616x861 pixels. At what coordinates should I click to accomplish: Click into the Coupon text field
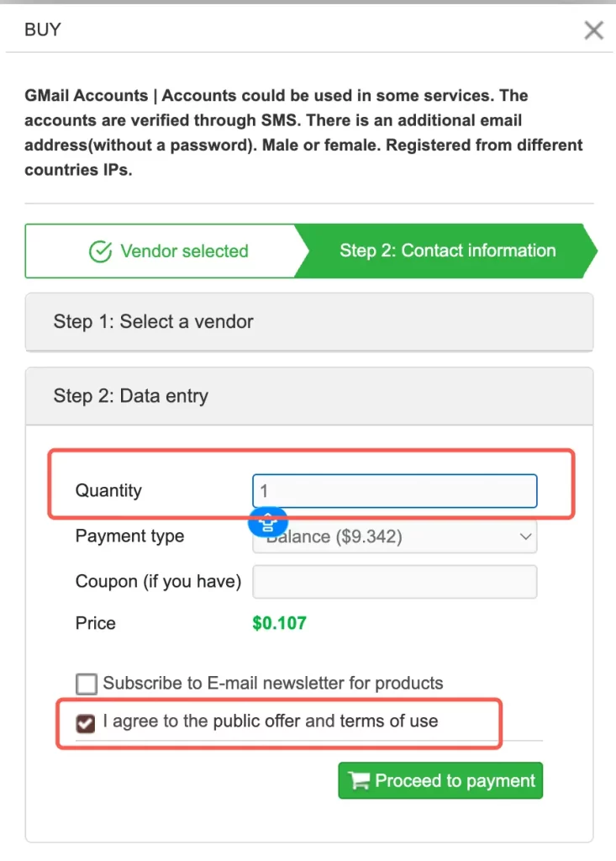(394, 581)
